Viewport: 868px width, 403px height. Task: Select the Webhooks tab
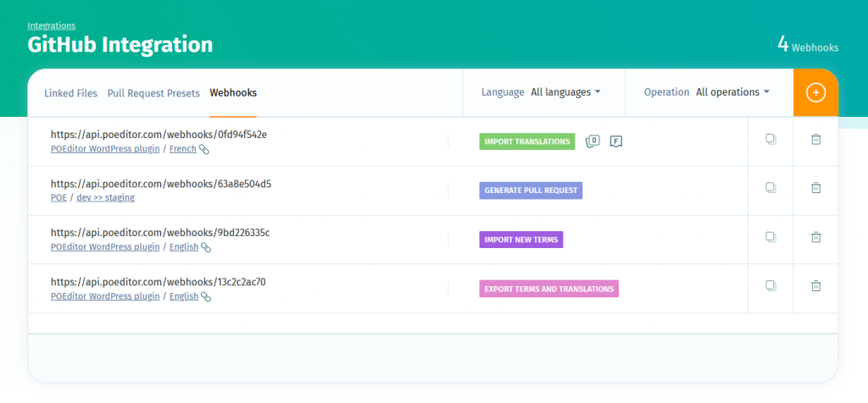point(233,93)
